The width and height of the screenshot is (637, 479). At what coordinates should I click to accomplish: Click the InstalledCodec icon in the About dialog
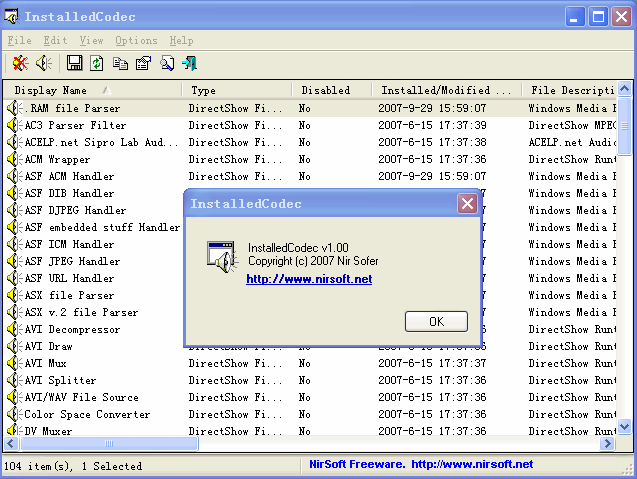coord(222,257)
